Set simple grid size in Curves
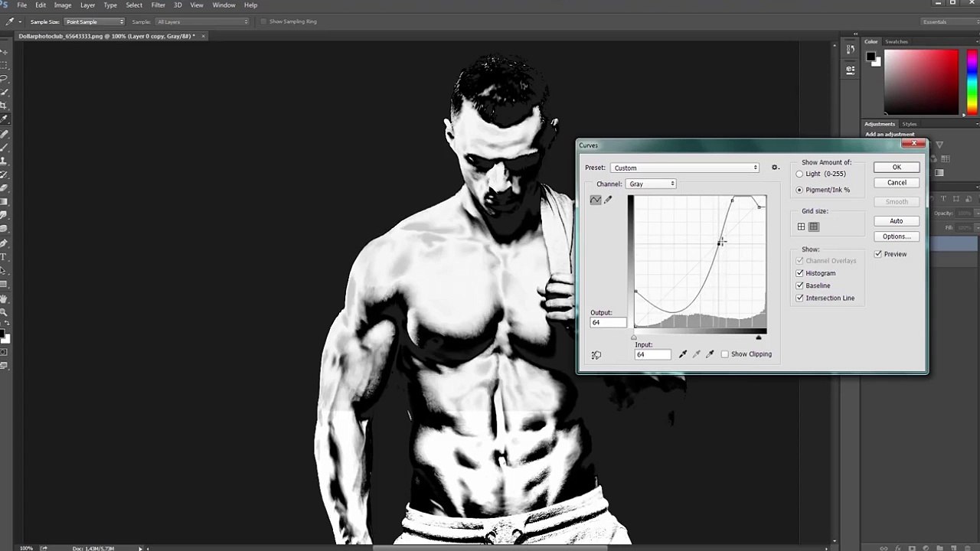 click(801, 227)
